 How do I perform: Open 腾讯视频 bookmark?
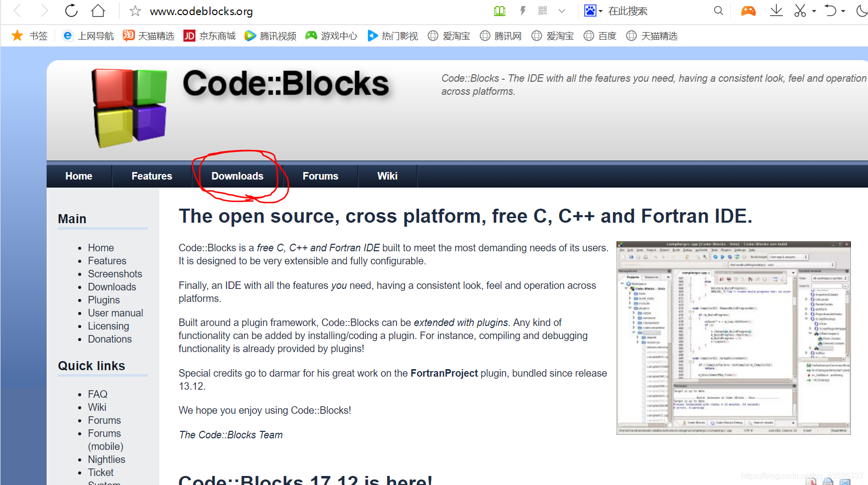(x=270, y=36)
